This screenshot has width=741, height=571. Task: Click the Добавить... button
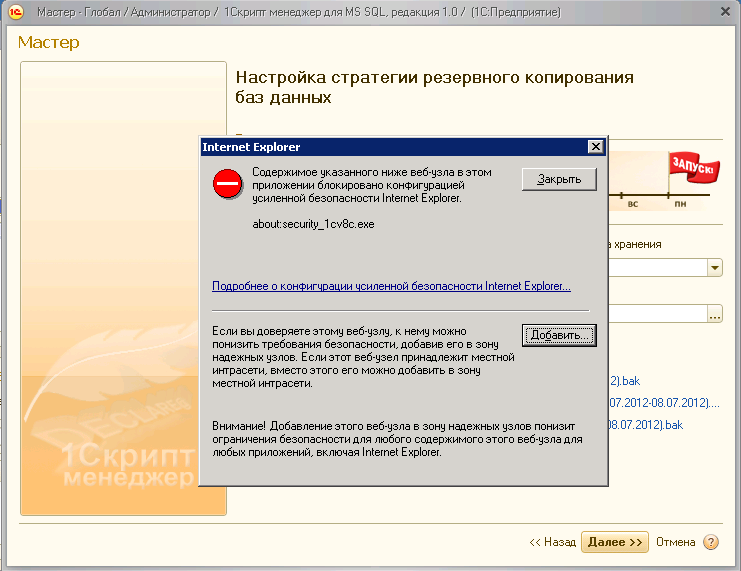tap(559, 335)
